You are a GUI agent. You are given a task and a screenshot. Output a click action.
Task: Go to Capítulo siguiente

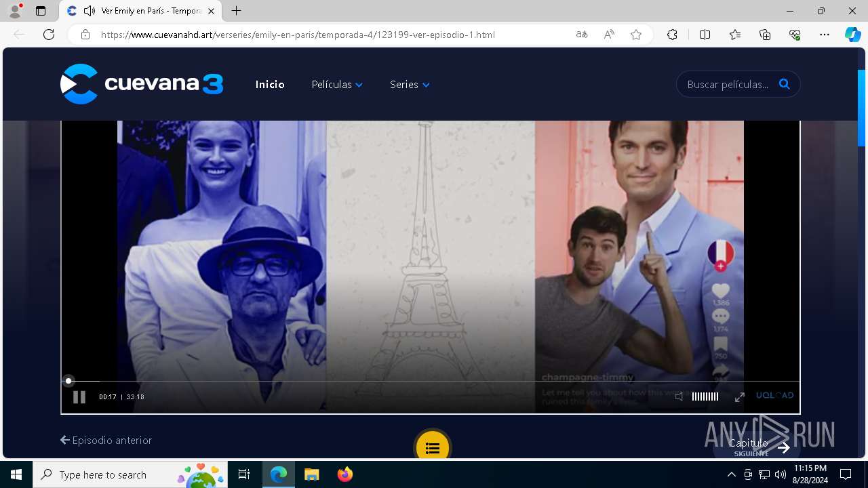[x=758, y=447]
